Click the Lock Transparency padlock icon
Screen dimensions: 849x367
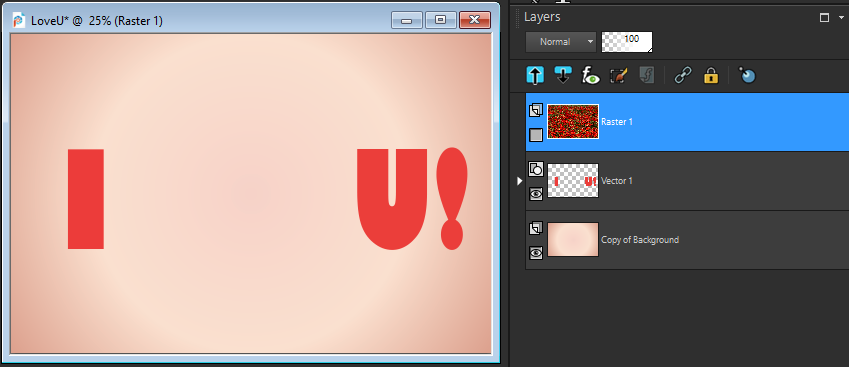710,75
